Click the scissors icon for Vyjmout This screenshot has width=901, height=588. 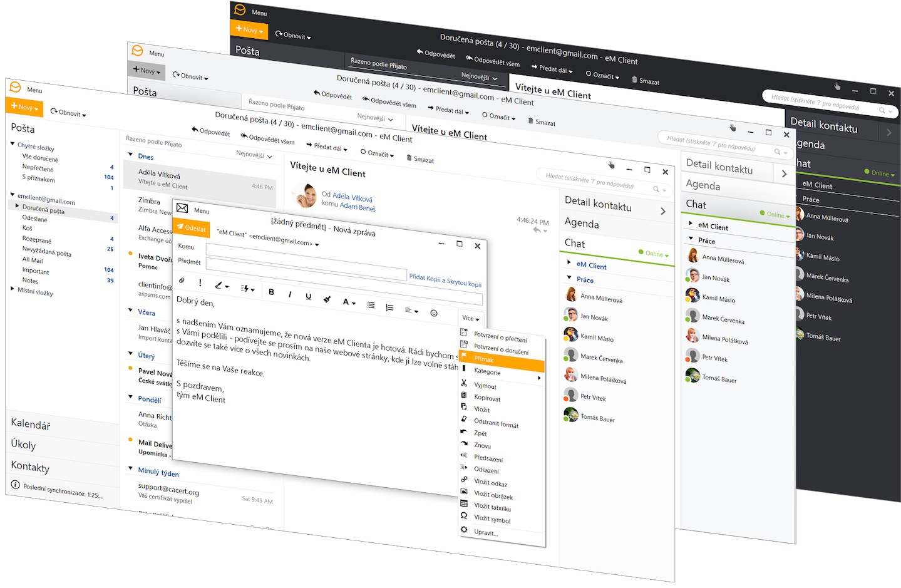(x=464, y=383)
